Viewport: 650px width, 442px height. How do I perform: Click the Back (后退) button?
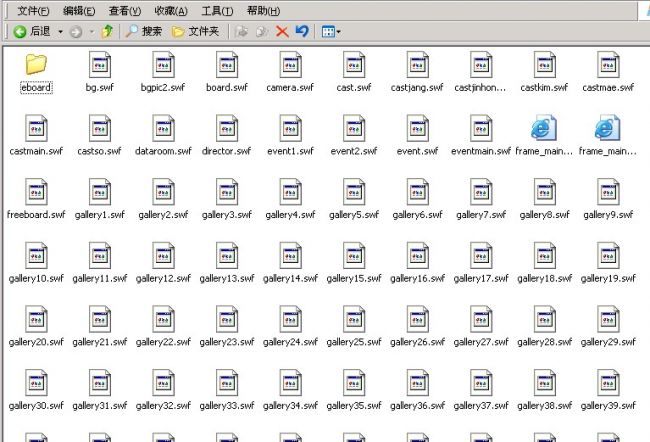tap(31, 31)
